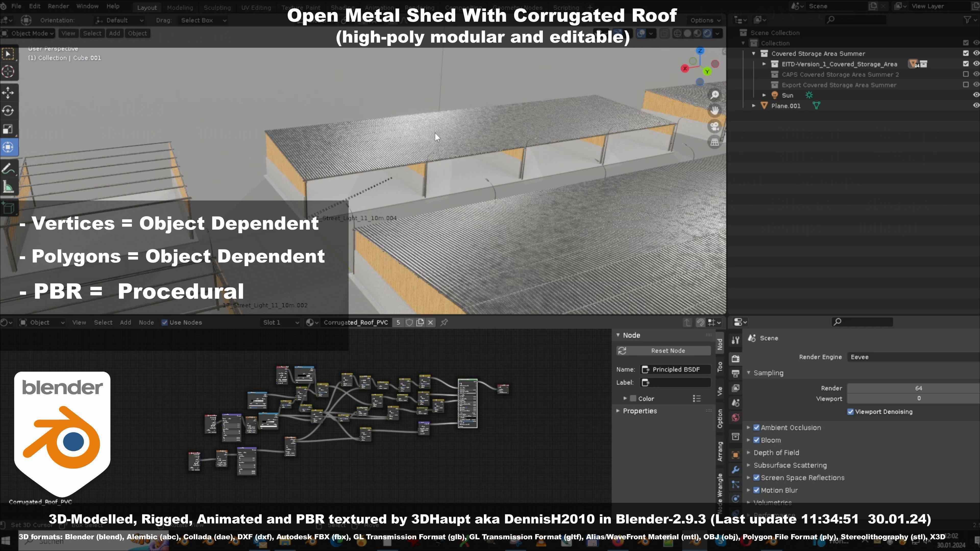The height and width of the screenshot is (551, 980).
Task: Open the World properties tab icon
Action: (735, 418)
